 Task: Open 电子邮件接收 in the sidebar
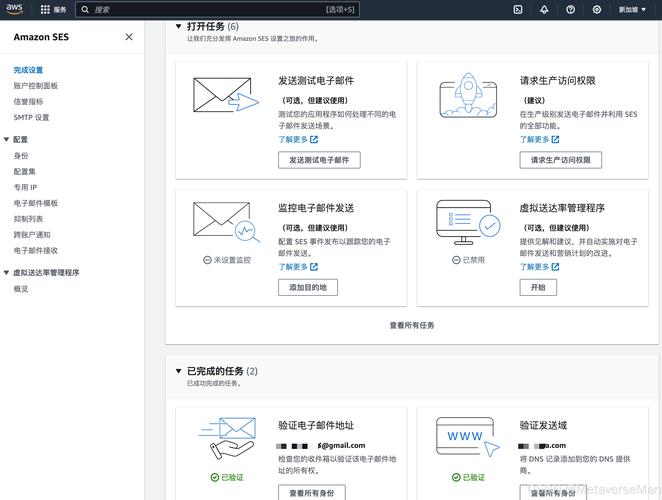tap(36, 250)
